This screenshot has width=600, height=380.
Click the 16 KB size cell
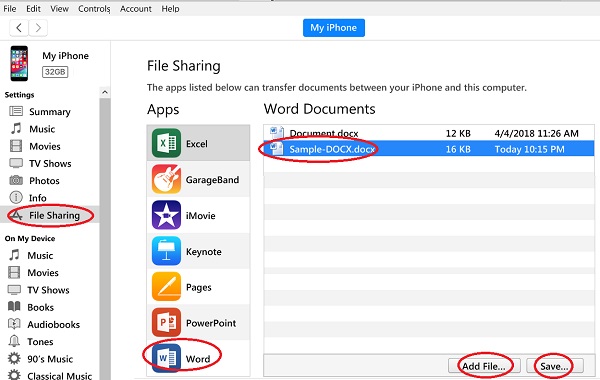[x=458, y=149]
